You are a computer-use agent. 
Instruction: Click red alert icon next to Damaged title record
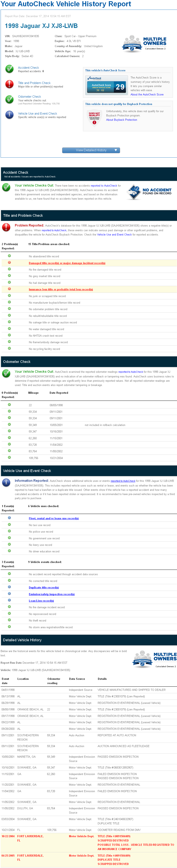tap(9, 262)
